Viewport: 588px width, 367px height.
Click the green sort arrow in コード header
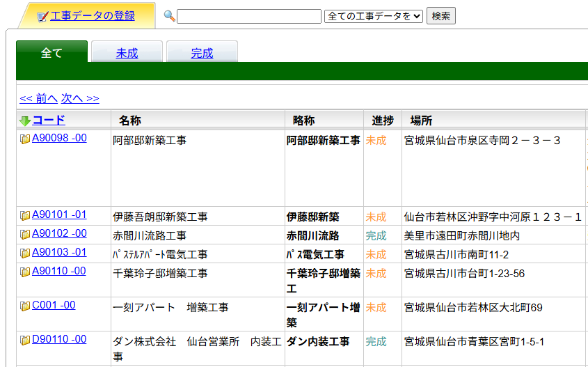point(25,120)
